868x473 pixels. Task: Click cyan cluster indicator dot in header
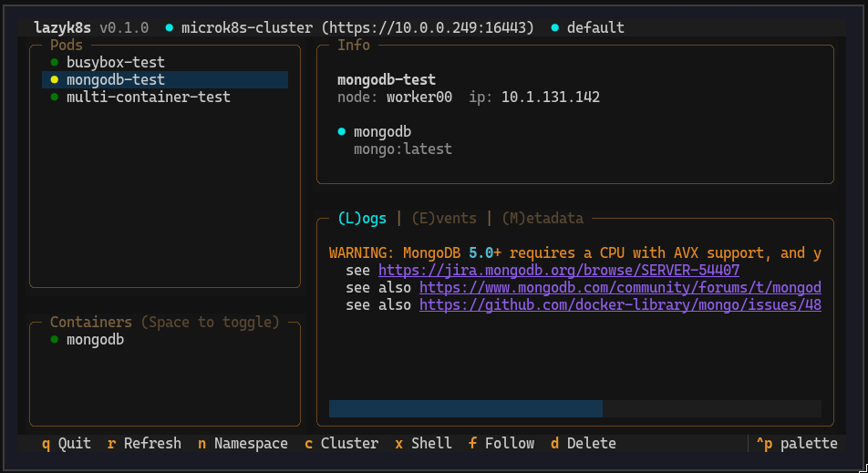click(x=170, y=27)
